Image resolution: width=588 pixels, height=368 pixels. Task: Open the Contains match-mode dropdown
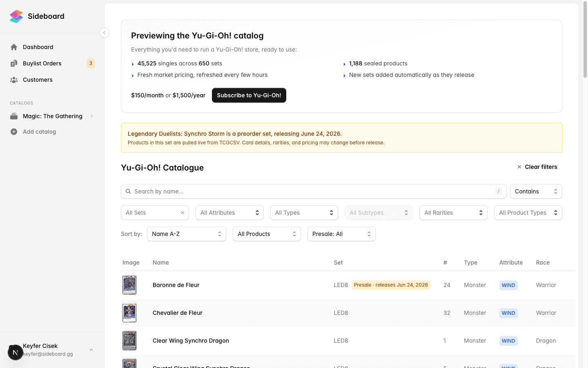coord(536,191)
